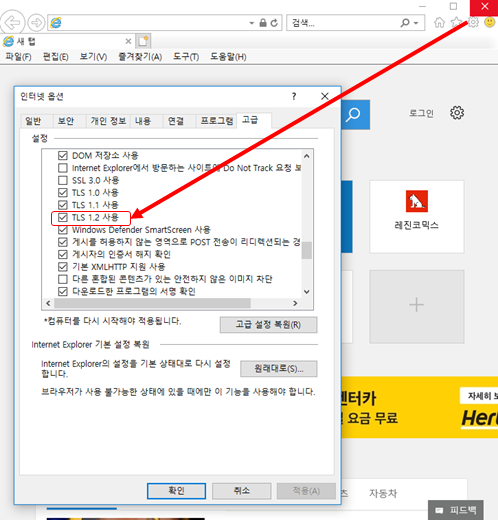
Task: Click the refresh icon in the address bar
Action: pyautogui.click(x=274, y=23)
